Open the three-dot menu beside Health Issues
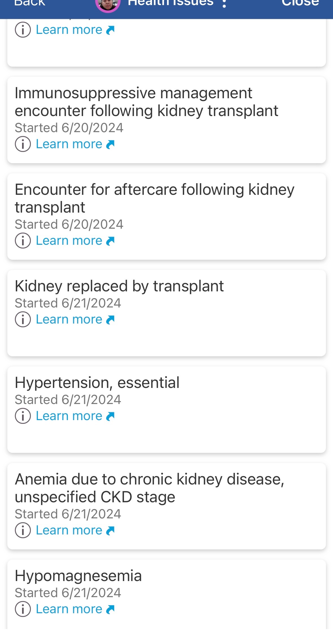This screenshot has height=644, width=333. click(x=224, y=3)
